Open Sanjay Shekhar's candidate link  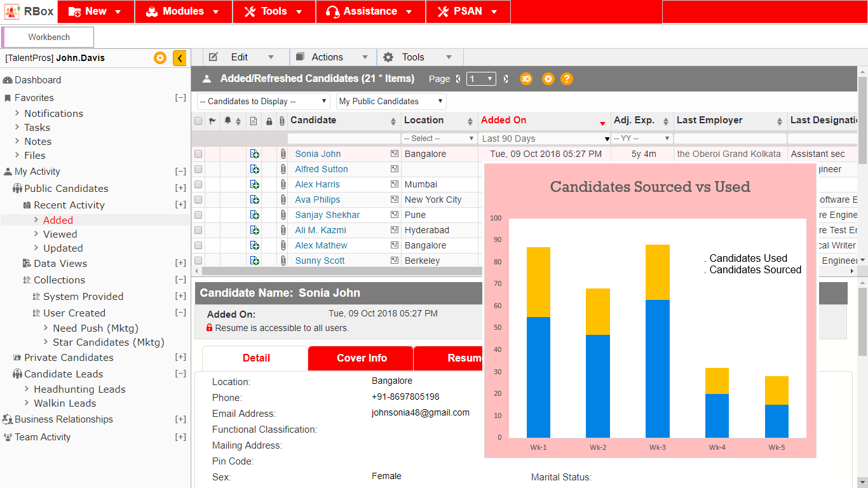coord(327,215)
